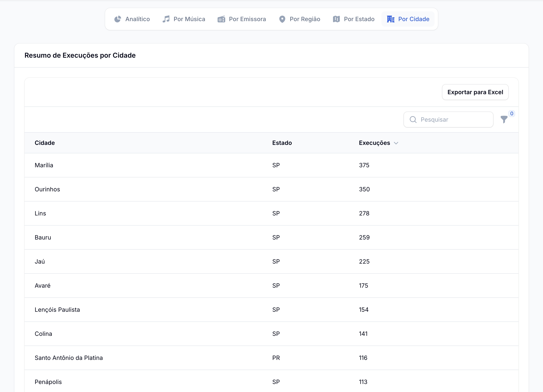Click the pie chart Analítico icon

(118, 19)
